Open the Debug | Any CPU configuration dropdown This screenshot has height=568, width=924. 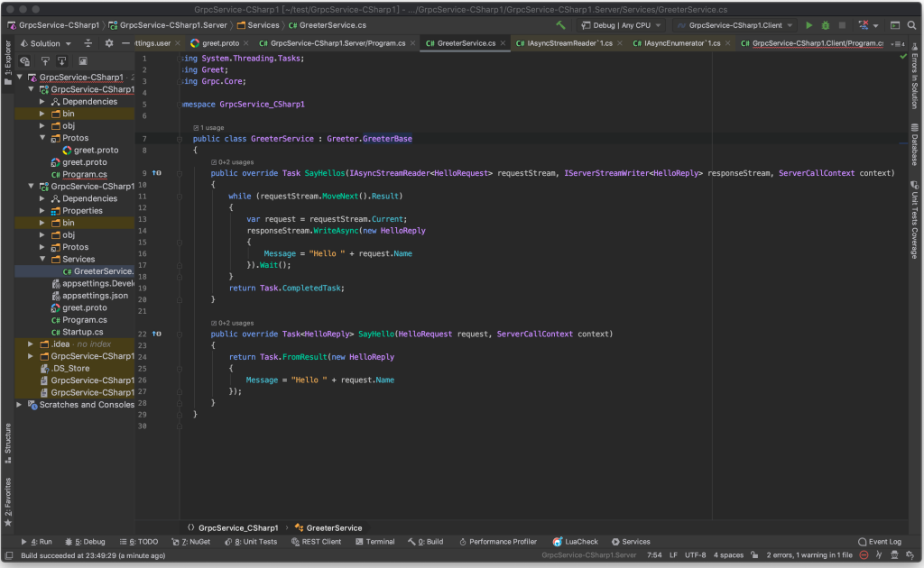(x=621, y=25)
